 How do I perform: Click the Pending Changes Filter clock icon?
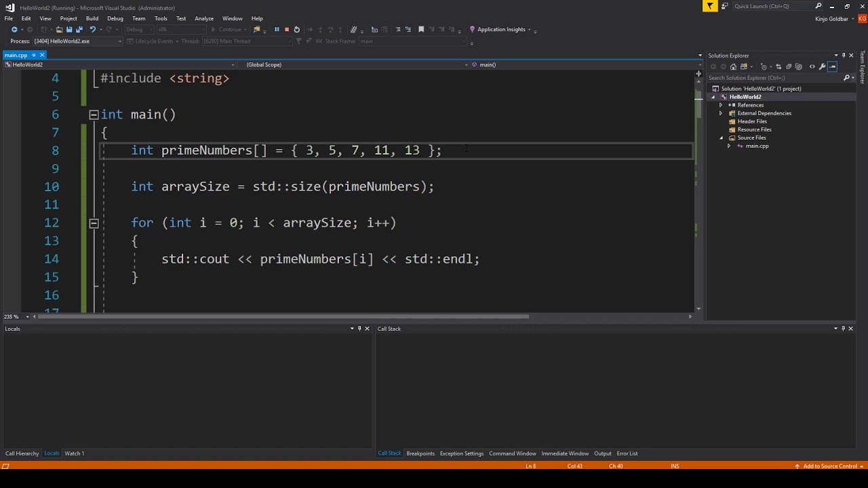point(764,66)
